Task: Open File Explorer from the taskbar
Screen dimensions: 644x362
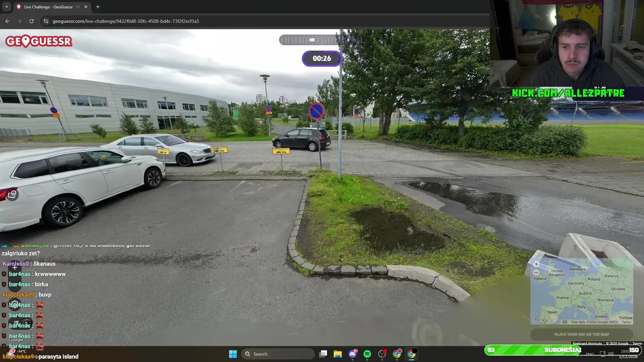Action: click(338, 354)
